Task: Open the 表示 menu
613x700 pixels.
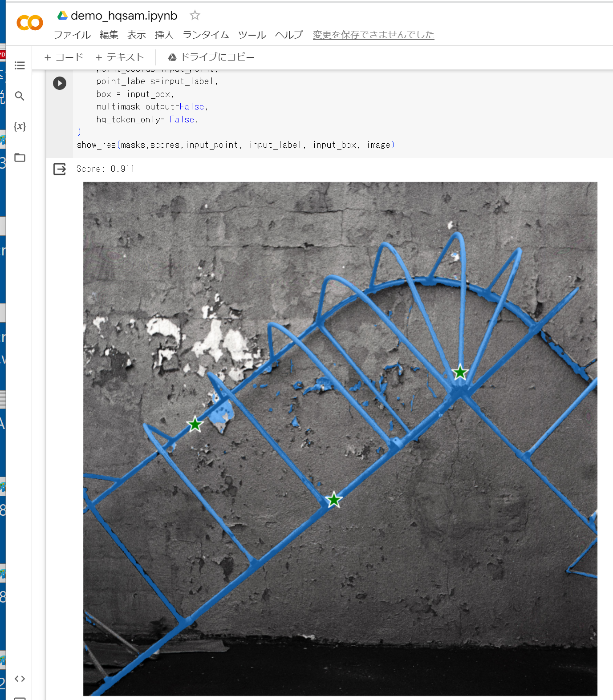Action: click(x=136, y=35)
